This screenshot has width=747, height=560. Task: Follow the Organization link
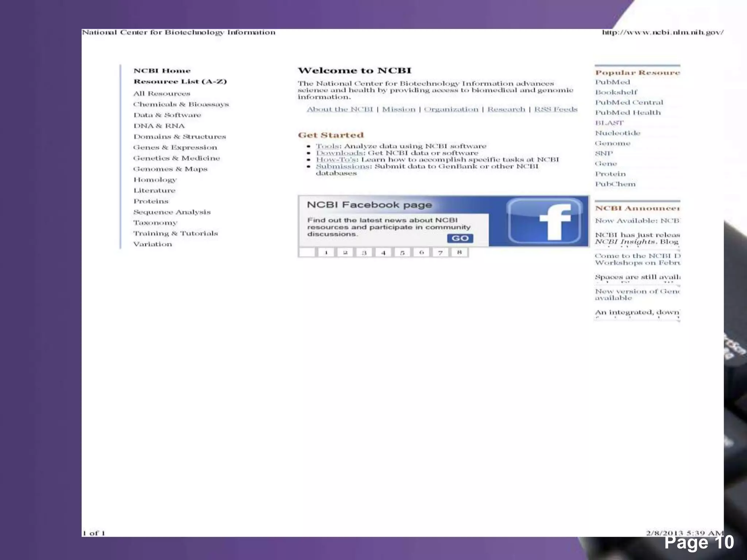pos(451,109)
